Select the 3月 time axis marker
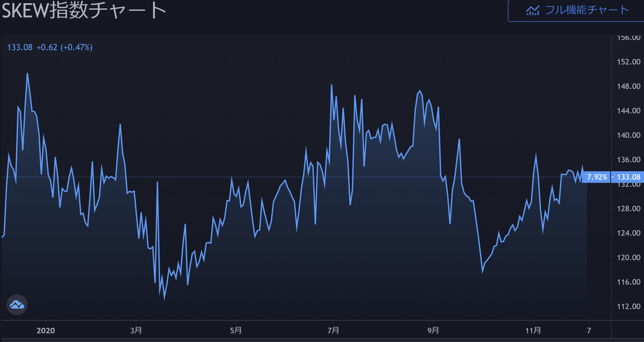The width and height of the screenshot is (644, 342). 136,331
